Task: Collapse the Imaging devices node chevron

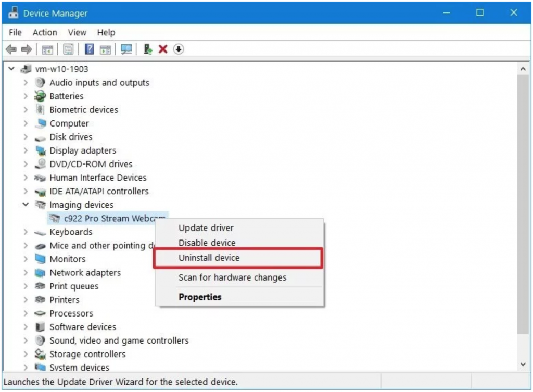Action: click(26, 205)
